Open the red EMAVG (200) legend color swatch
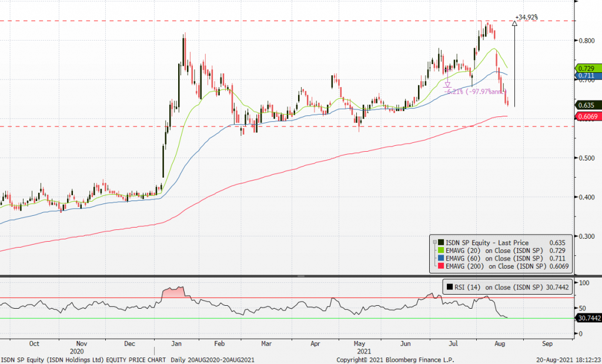This screenshot has width=602, height=364. 441,266
